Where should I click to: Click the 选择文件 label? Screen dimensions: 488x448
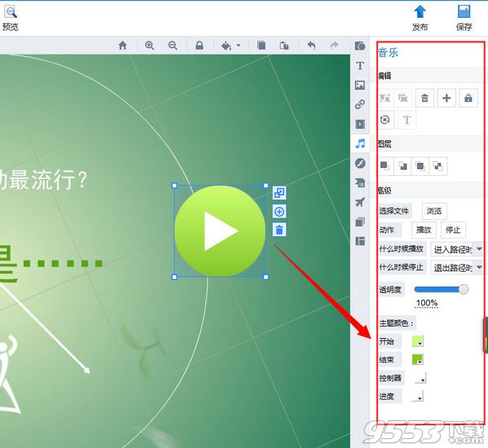[394, 211]
